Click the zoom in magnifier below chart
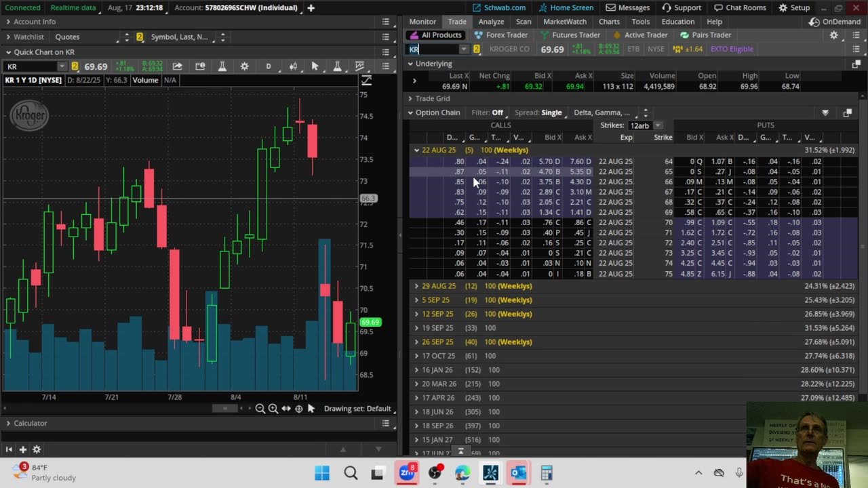 point(273,409)
